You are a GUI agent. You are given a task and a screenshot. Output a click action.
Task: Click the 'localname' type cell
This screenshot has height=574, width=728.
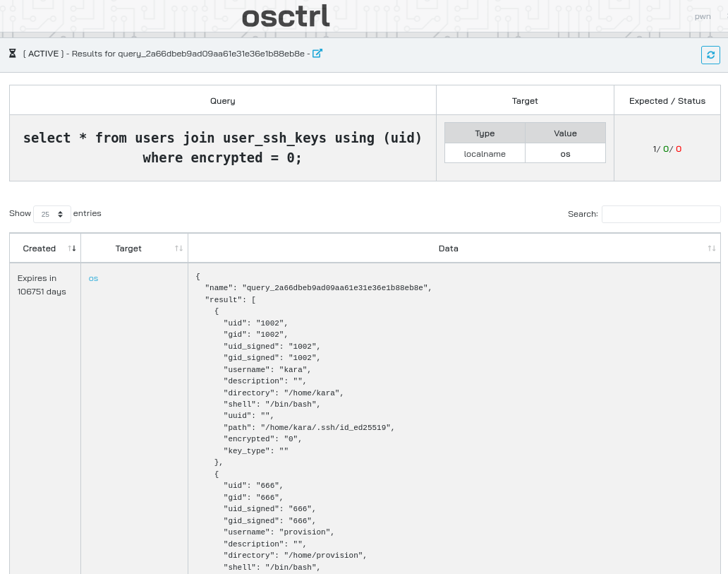coord(485,154)
